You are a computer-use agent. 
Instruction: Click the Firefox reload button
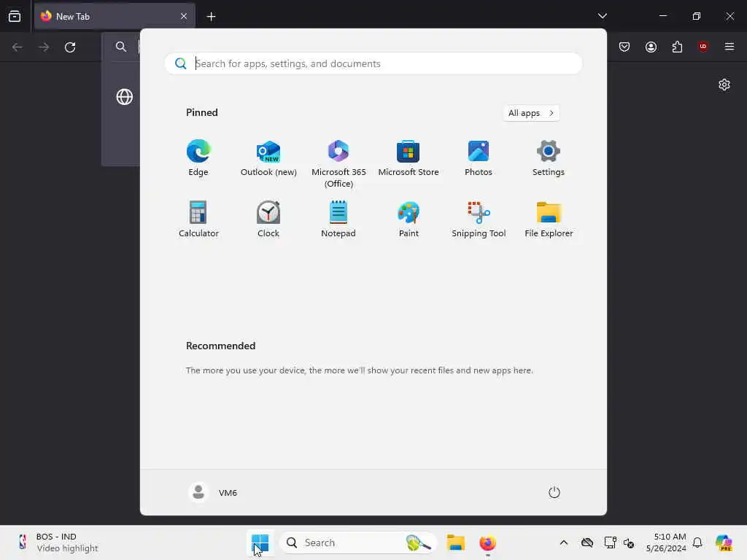pyautogui.click(x=70, y=47)
